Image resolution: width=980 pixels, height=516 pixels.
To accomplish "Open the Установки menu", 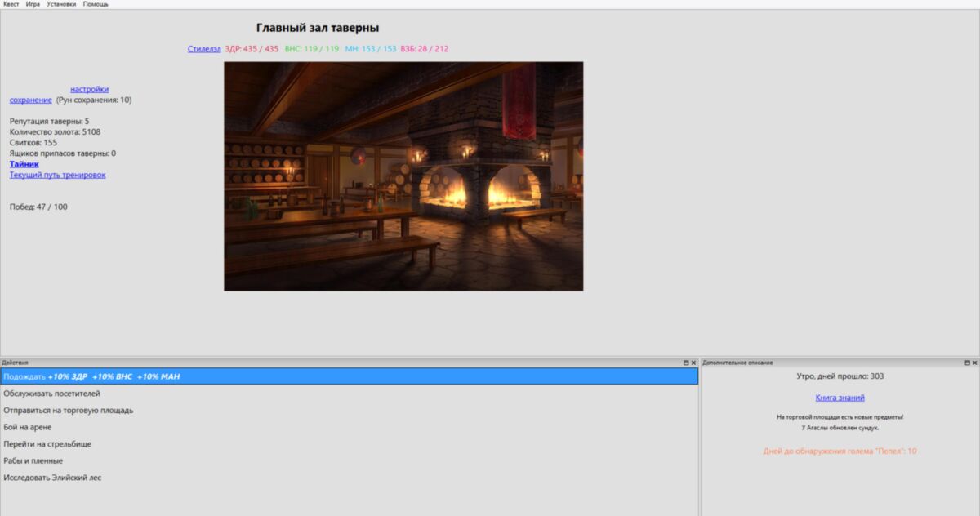I will pos(61,4).
